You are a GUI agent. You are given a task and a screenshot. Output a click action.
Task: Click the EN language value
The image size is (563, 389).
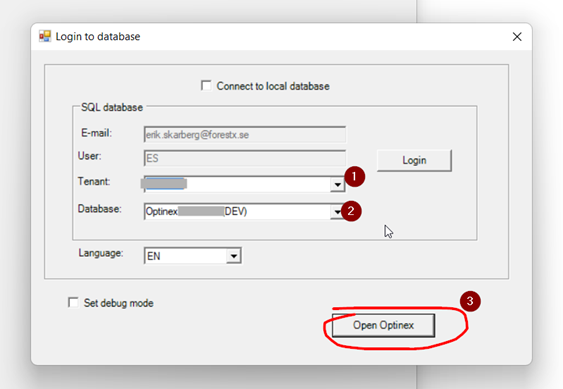tap(154, 256)
